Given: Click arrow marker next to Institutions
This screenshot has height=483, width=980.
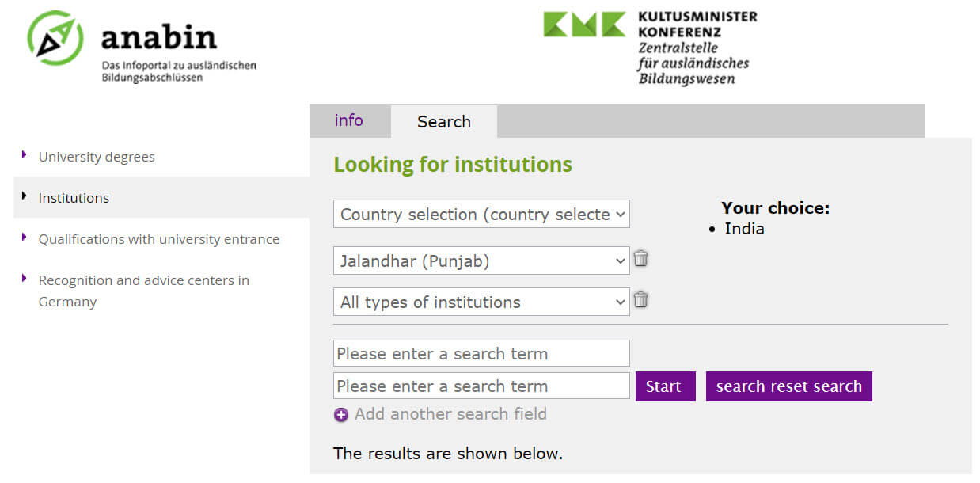Looking at the screenshot, I should click(25, 196).
